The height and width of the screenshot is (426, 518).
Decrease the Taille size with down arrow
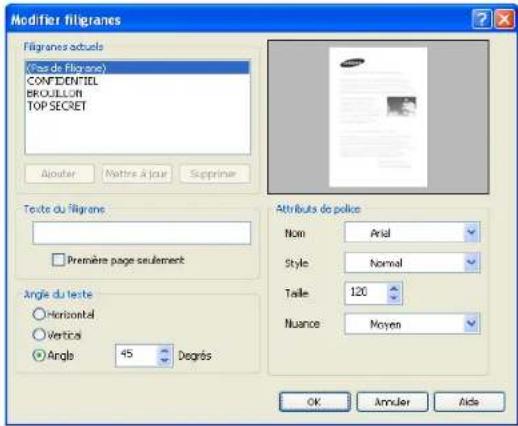pyautogui.click(x=394, y=297)
